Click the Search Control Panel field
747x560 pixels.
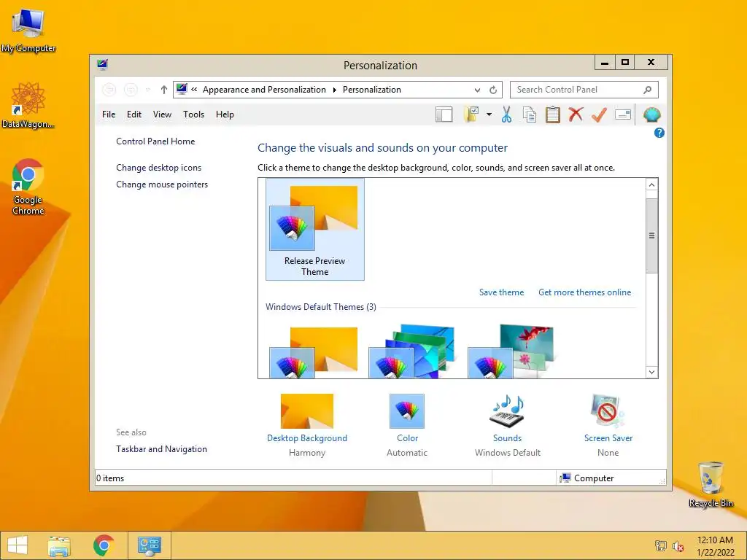click(584, 90)
